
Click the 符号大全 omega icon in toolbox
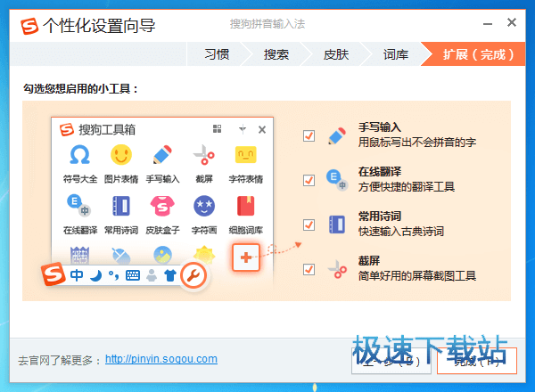pyautogui.click(x=80, y=155)
